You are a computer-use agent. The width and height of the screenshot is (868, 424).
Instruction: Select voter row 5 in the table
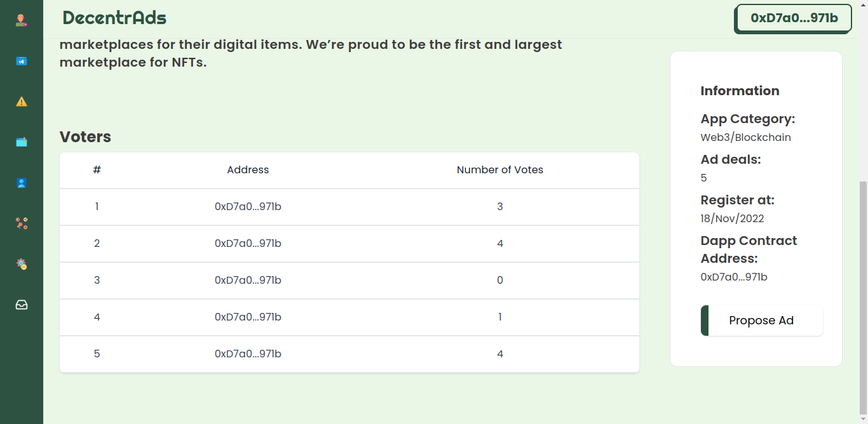349,354
